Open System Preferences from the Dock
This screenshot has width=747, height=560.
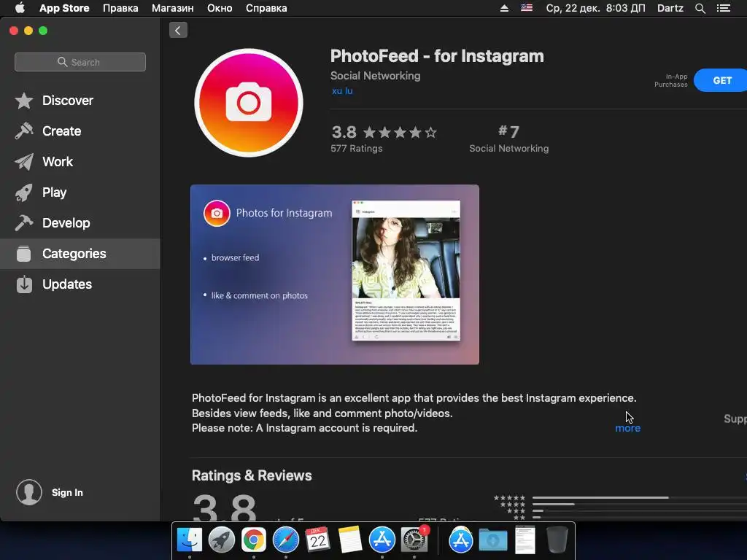[414, 540]
